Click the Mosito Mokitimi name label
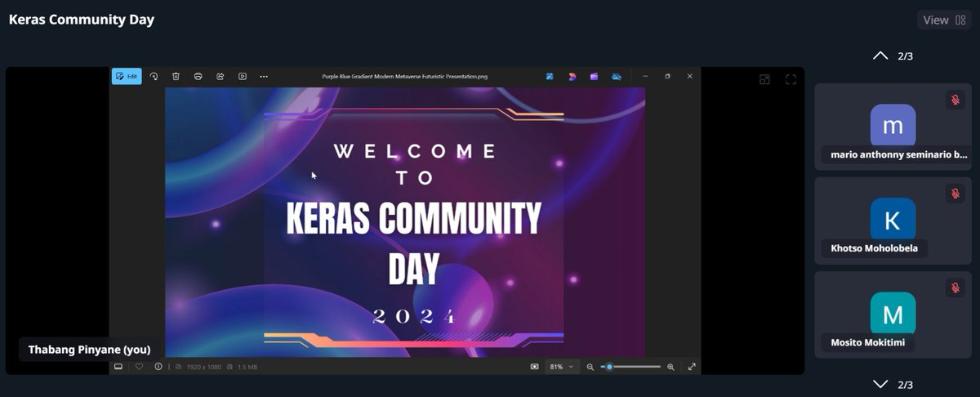Image resolution: width=980 pixels, height=397 pixels. [x=868, y=342]
